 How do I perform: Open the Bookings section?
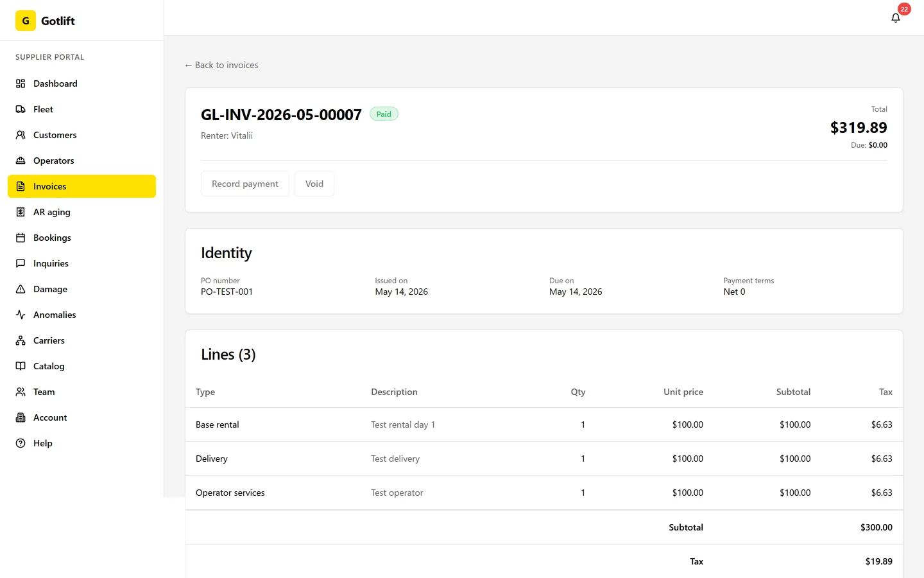point(81,238)
